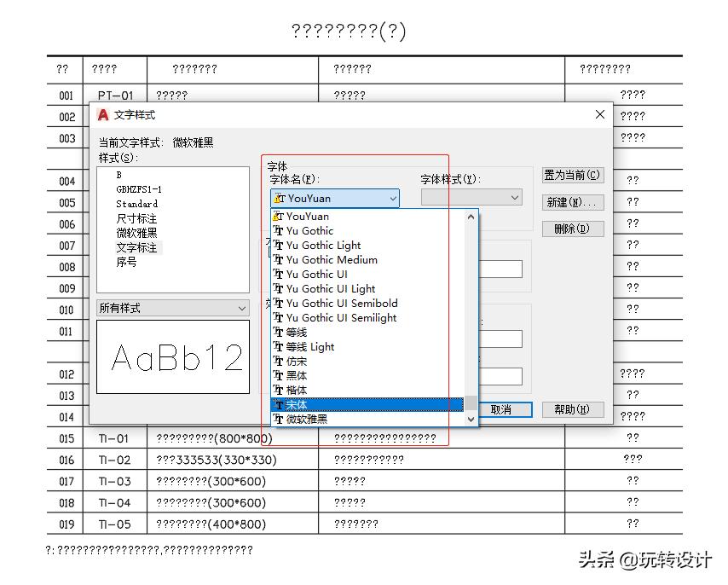728x585 pixels.
Task: Click the 删除 button
Action: coord(572,229)
